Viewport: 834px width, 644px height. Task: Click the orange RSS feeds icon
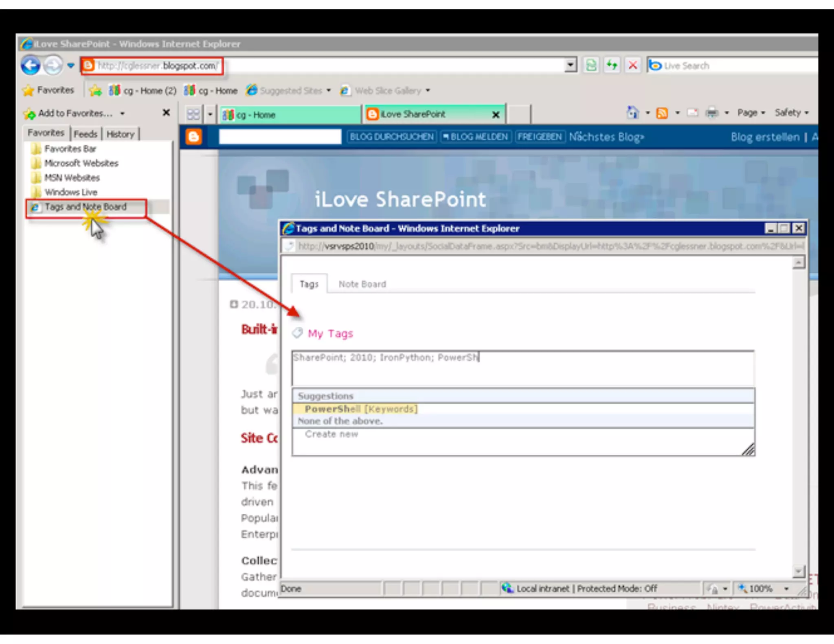point(662,113)
